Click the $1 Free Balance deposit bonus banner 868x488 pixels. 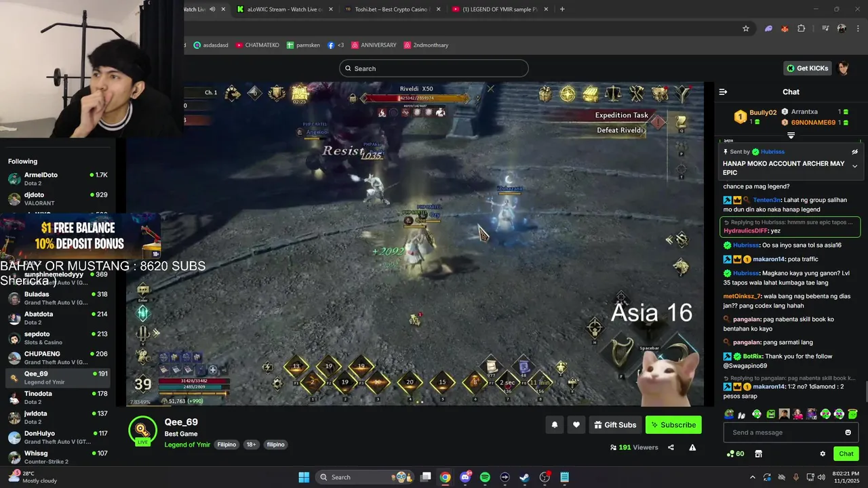[x=81, y=236]
